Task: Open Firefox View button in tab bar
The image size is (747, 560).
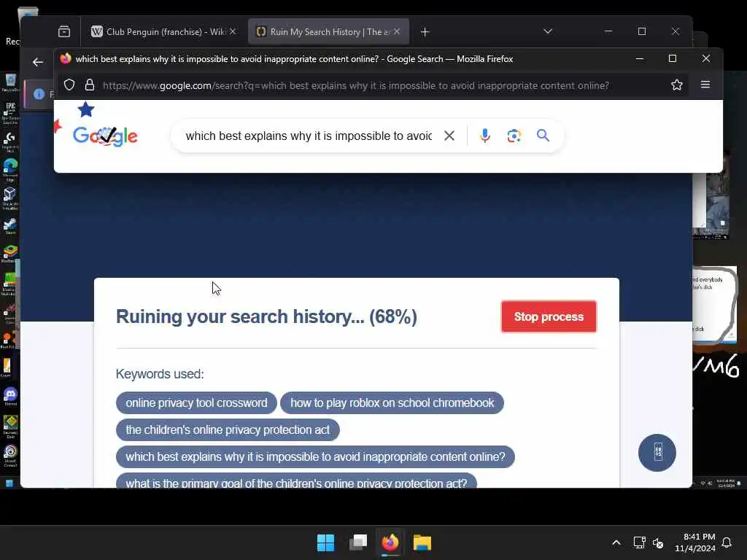Action: point(64,32)
